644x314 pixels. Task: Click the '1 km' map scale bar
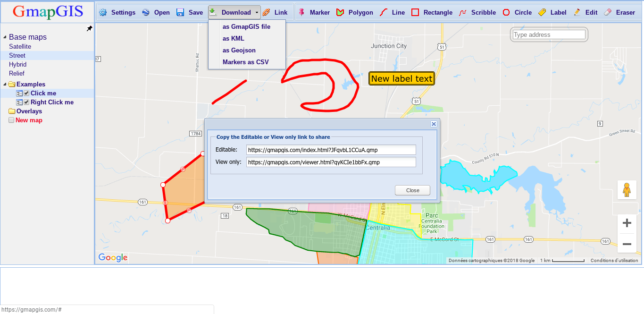563,261
